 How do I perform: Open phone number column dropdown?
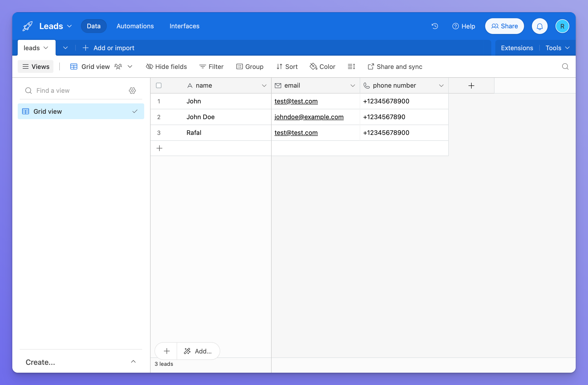click(441, 86)
